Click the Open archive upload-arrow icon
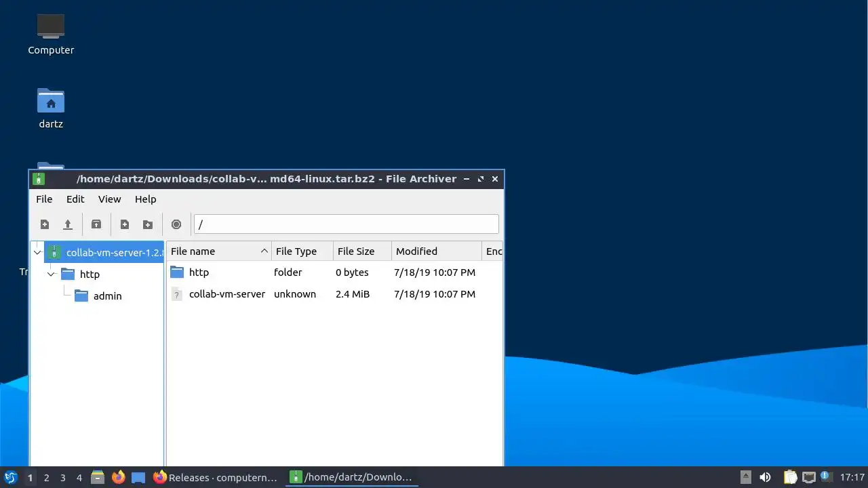The height and width of the screenshot is (488, 868). [x=68, y=224]
